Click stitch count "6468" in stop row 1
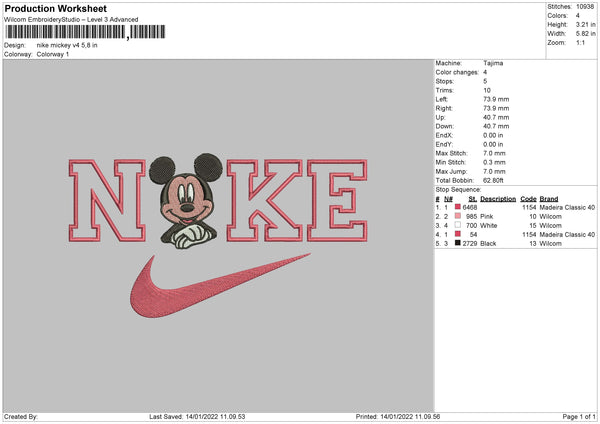Image resolution: width=600 pixels, height=424 pixels. [x=470, y=207]
